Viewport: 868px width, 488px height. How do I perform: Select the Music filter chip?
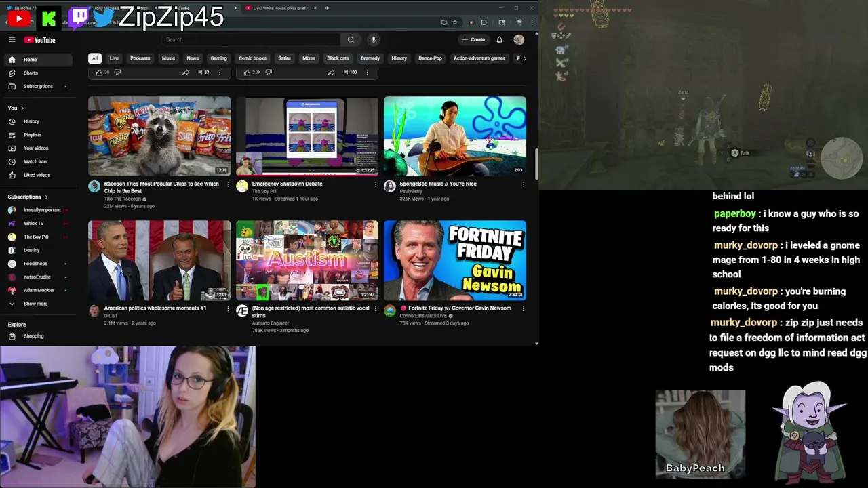tap(168, 58)
